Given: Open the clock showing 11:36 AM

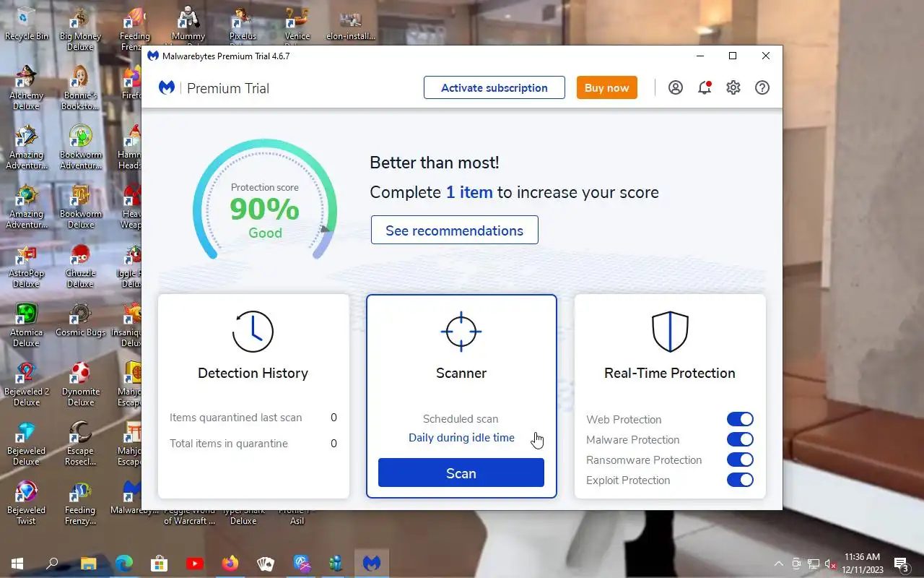Looking at the screenshot, I should (x=861, y=564).
